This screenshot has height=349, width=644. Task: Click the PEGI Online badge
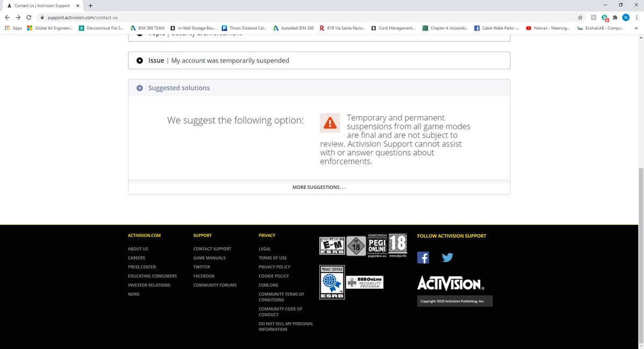(376, 245)
